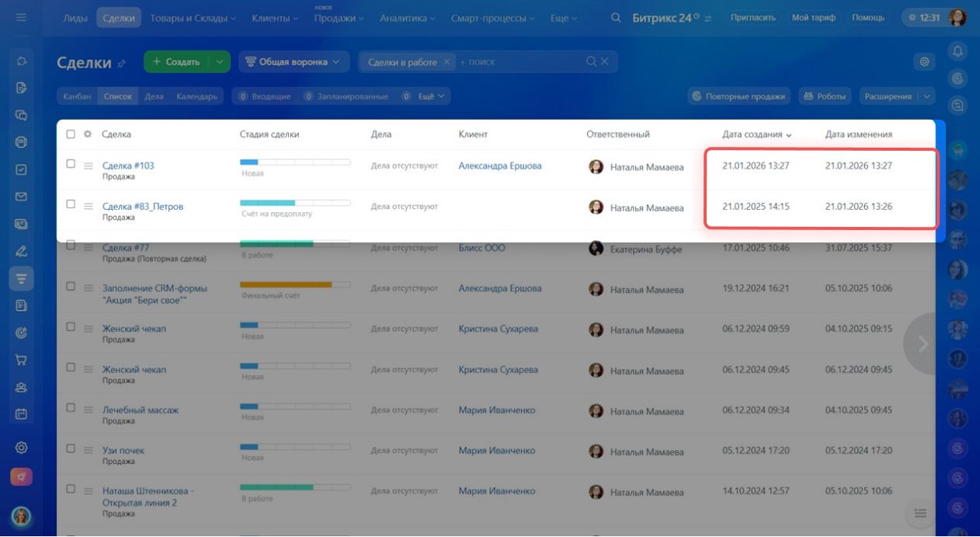Click the list settings gear in table header
Image resolution: width=980 pixels, height=537 pixels.
click(88, 134)
